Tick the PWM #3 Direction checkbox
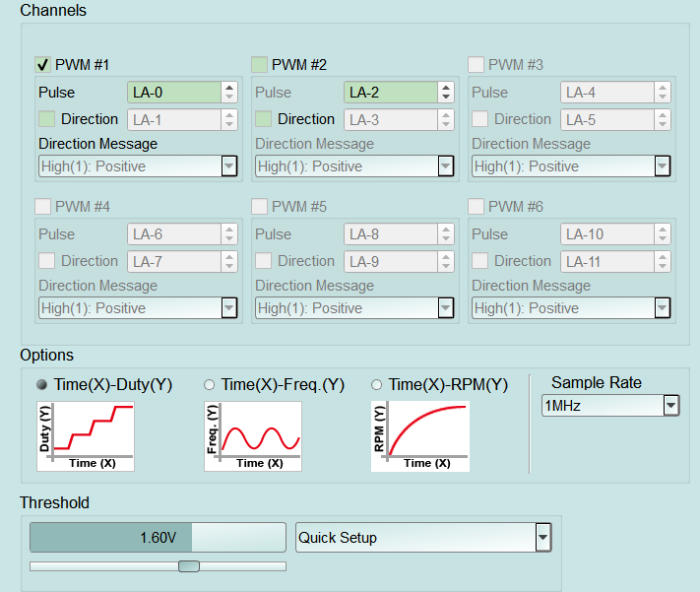This screenshot has width=700, height=592. pyautogui.click(x=479, y=119)
